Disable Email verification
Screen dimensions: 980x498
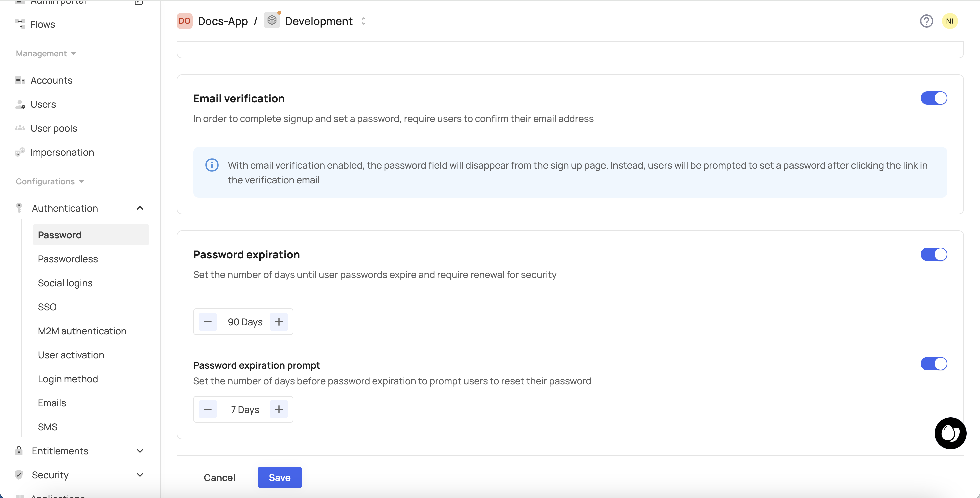[934, 98]
